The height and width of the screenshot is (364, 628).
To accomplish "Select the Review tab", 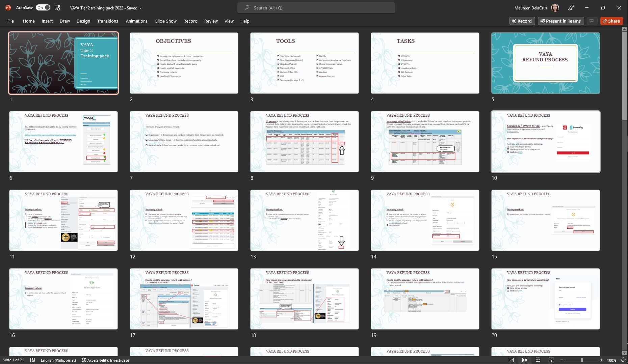I will (211, 21).
